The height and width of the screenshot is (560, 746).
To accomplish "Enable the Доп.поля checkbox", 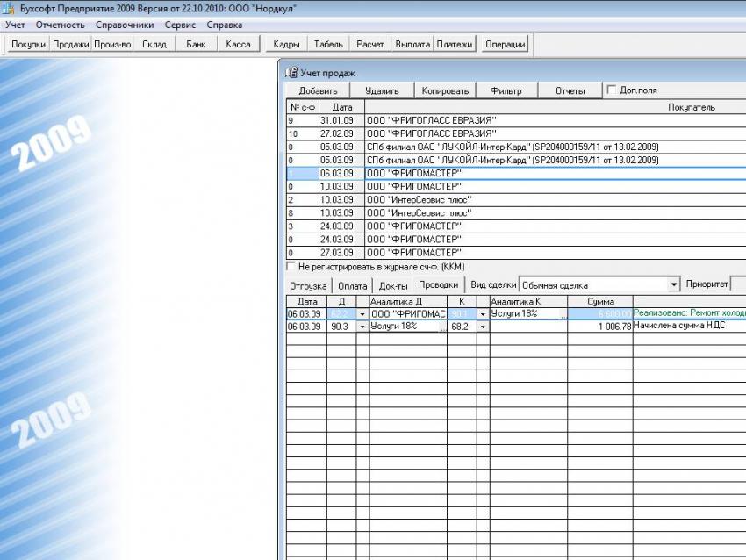I will (612, 90).
